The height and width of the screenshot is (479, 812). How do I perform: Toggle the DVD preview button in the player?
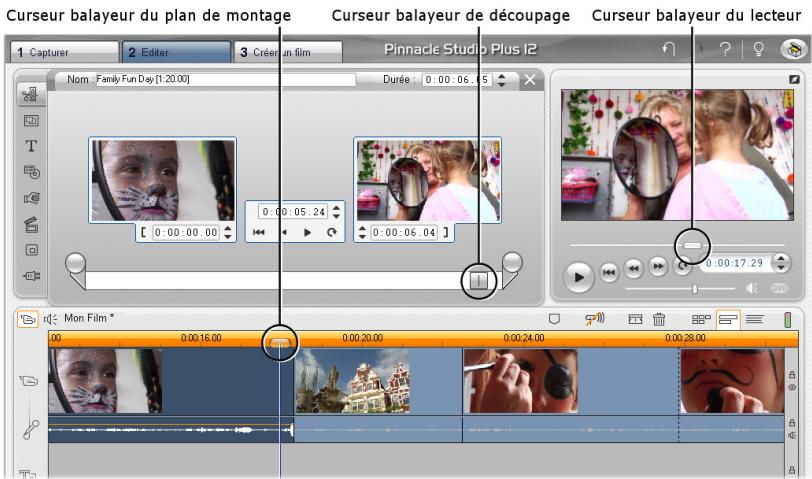[779, 288]
